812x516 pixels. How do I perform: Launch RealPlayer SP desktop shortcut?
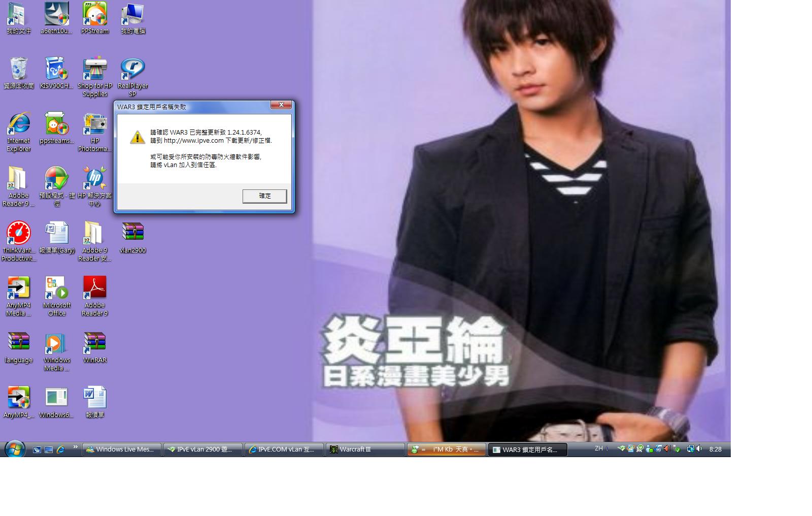[133, 77]
